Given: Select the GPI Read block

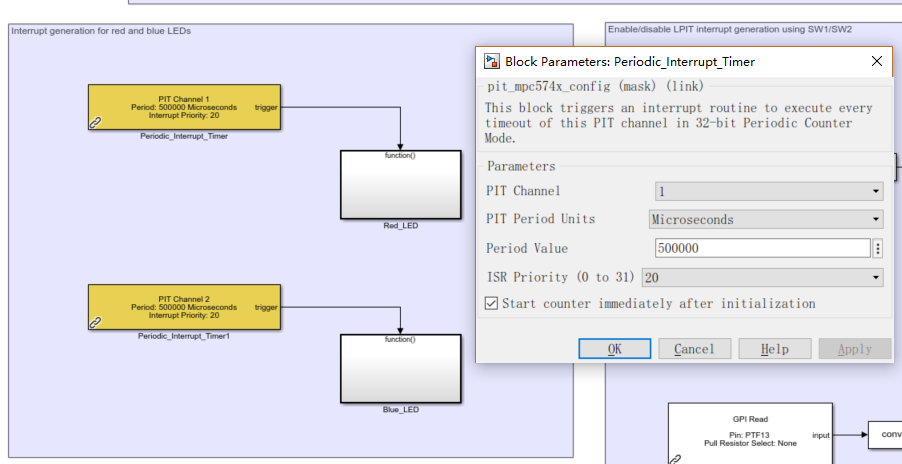Looking at the screenshot, I should pyautogui.click(x=750, y=434).
